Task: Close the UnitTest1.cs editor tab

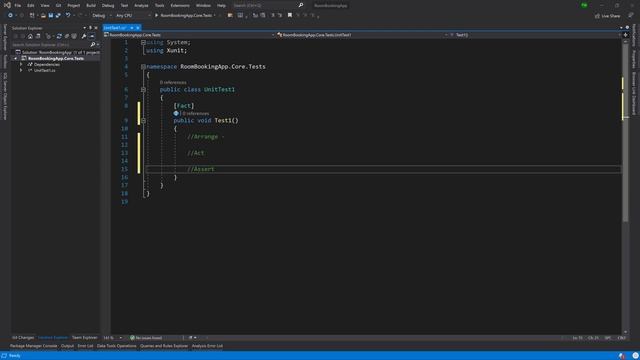Action: click(x=138, y=28)
